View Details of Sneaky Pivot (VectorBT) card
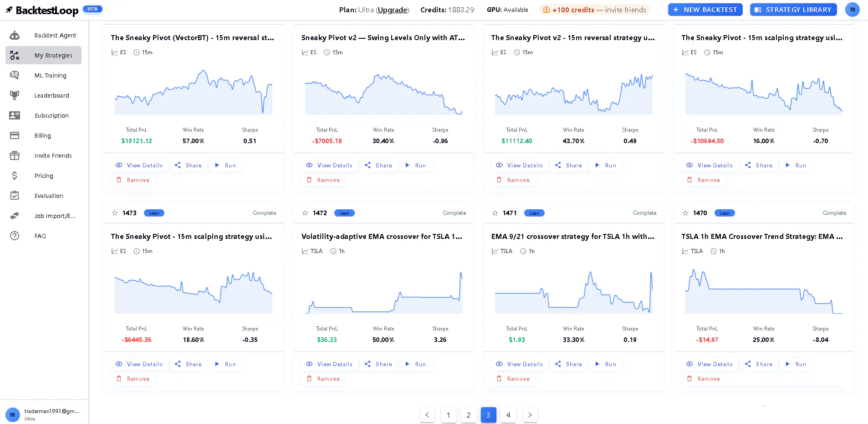 coord(139,165)
